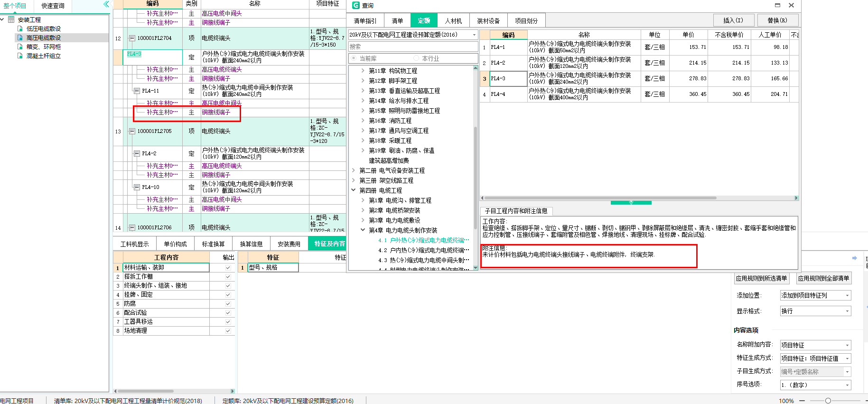
Task: Open the 快速查询 tab
Action: pyautogui.click(x=53, y=6)
